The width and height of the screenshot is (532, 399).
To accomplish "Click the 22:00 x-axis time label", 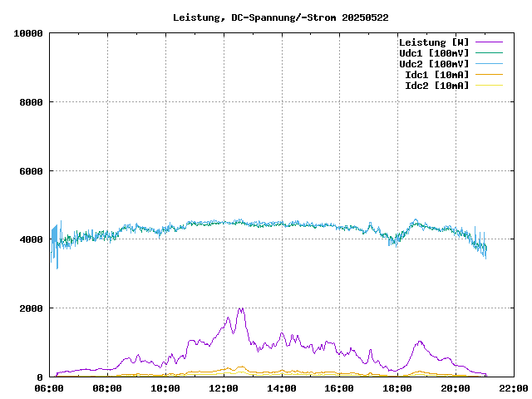I will tap(513, 388).
